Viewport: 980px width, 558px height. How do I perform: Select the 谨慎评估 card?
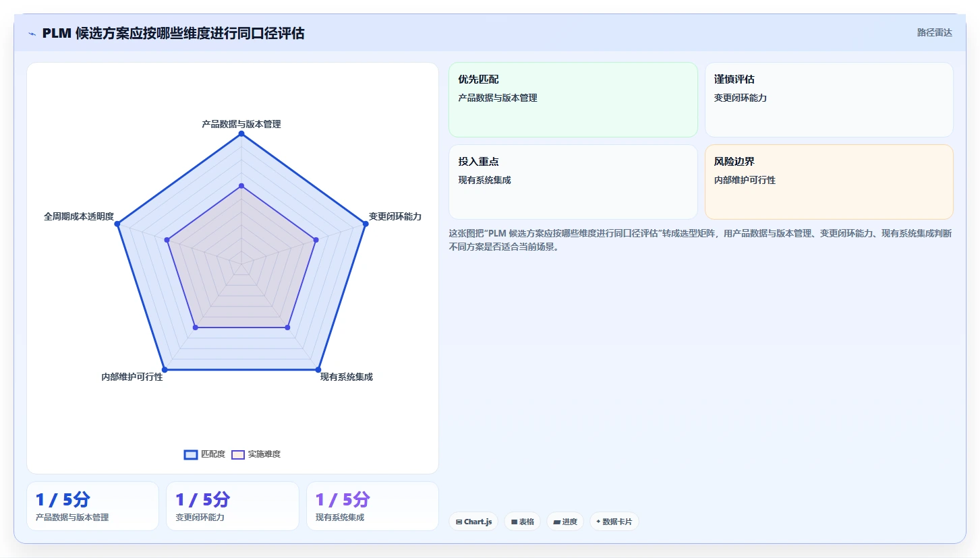[829, 100]
